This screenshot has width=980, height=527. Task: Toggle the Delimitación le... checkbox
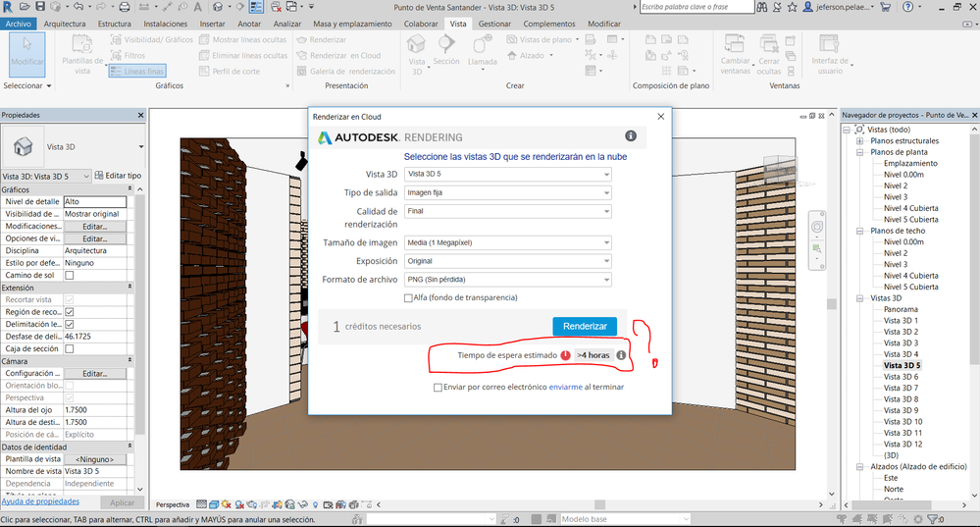pos(70,325)
